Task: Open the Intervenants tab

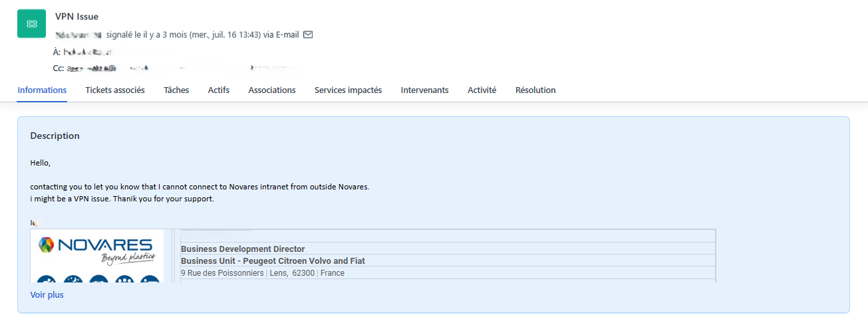Action: [x=424, y=90]
